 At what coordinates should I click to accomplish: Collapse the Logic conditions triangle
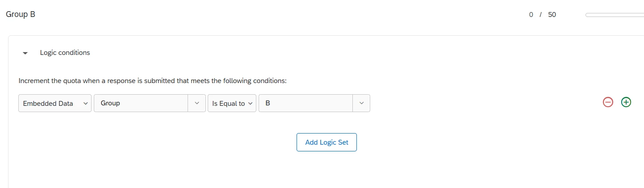click(x=25, y=53)
